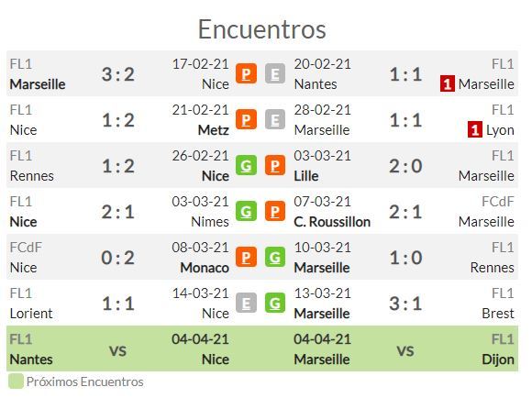The image size is (532, 398).
Task: Click the red card icon beside Lyon
Action: click(474, 130)
